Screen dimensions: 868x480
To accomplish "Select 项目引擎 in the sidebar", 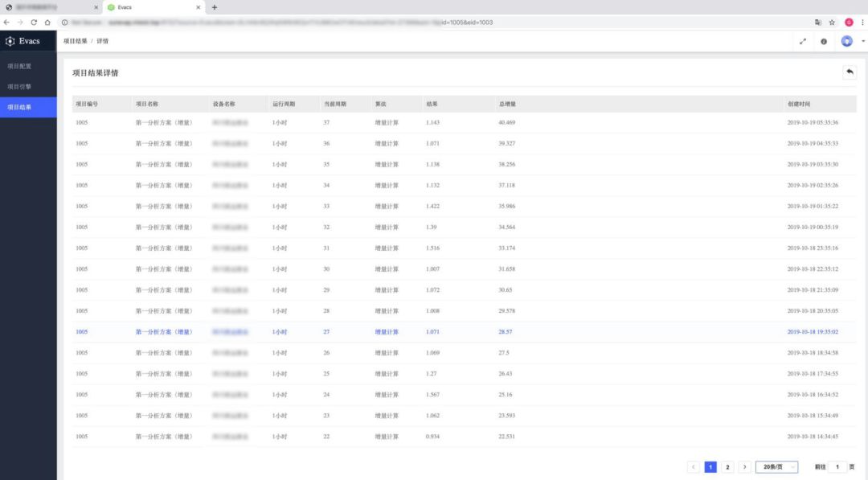I will 19,86.
